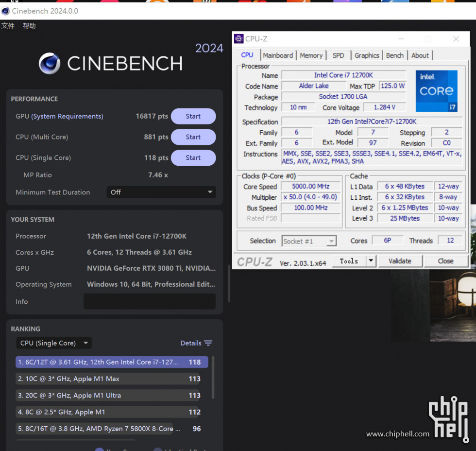This screenshot has height=451, width=476.
Task: Click the Validate button in CPU-Z
Action: pyautogui.click(x=400, y=261)
